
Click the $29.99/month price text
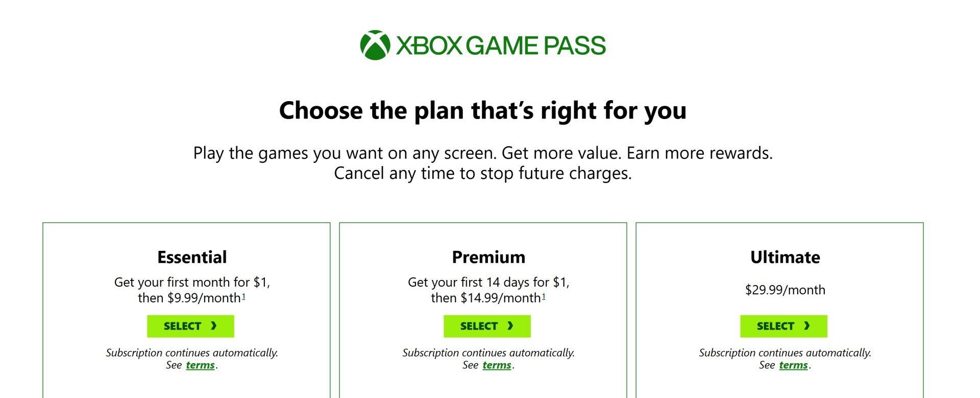[x=785, y=290]
